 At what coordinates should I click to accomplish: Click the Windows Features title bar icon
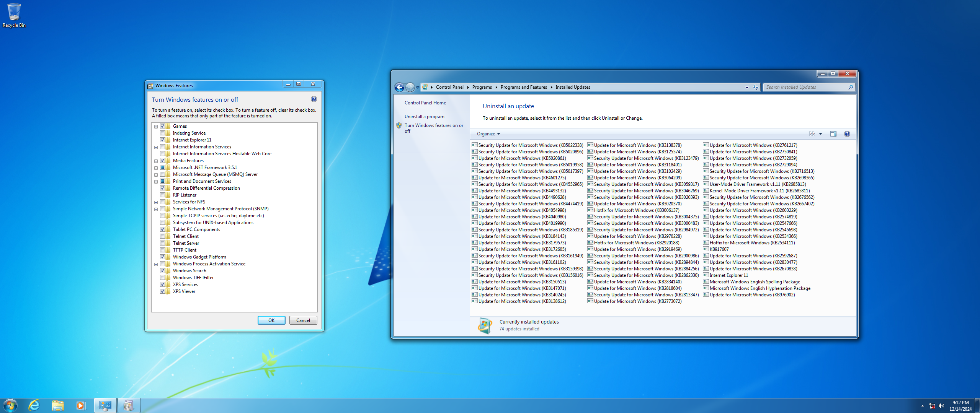click(x=150, y=86)
